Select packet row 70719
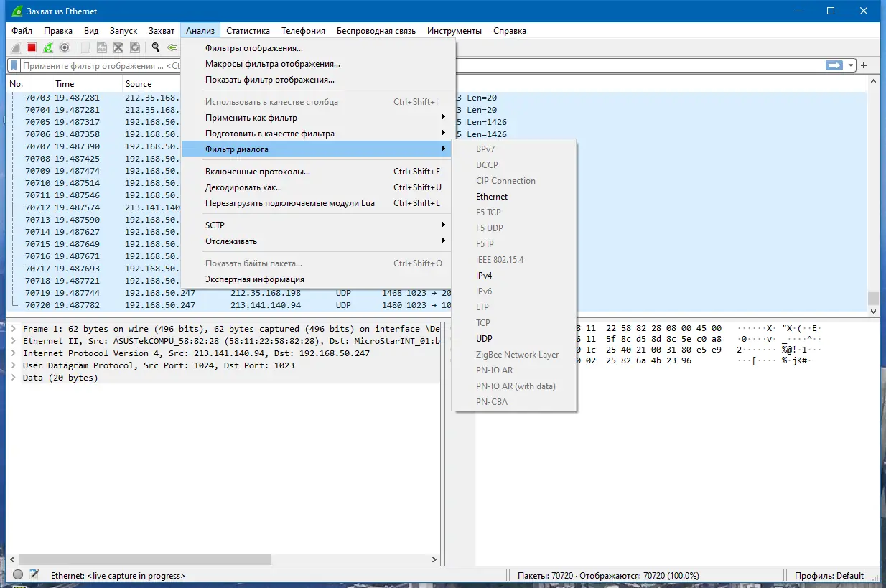This screenshot has width=886, height=588. point(437,294)
